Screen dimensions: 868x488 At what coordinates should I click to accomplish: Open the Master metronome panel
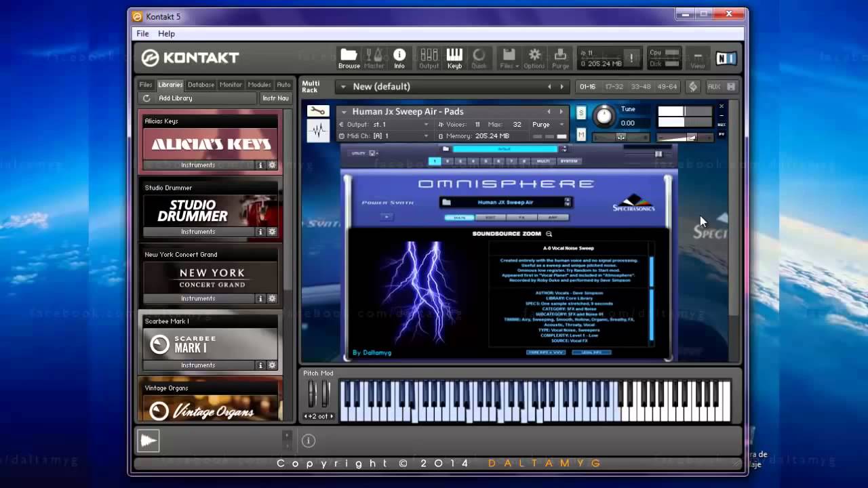374,58
